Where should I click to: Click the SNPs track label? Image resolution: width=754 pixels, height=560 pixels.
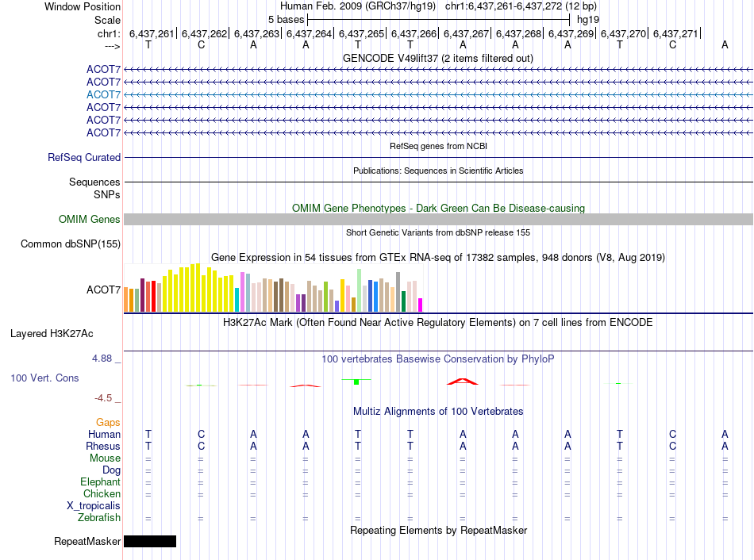tap(107, 194)
